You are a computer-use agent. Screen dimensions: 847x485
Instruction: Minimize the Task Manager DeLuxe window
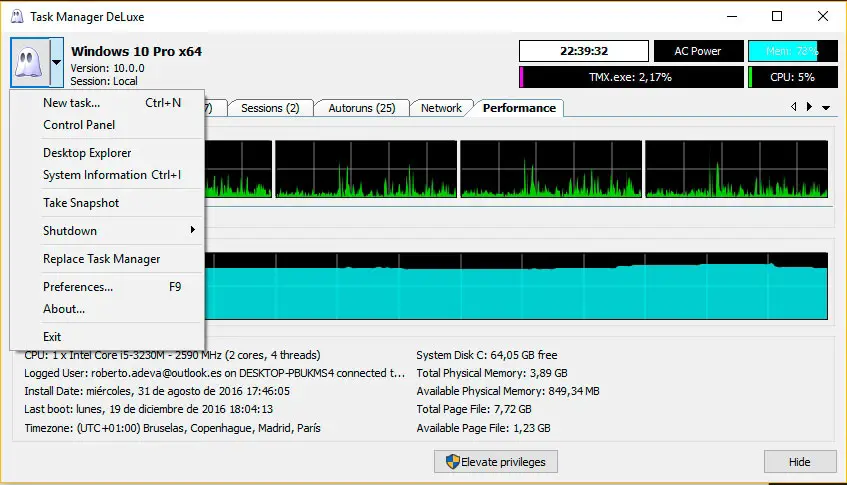pos(732,16)
